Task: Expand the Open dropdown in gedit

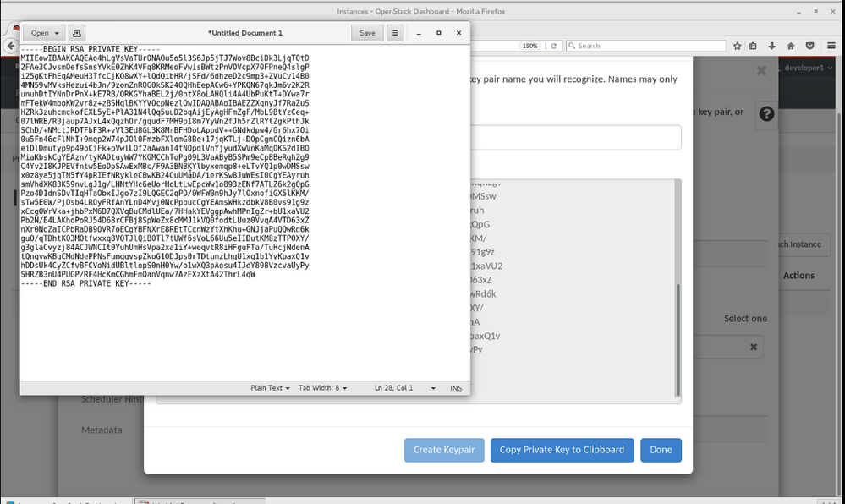Action: (x=45, y=33)
